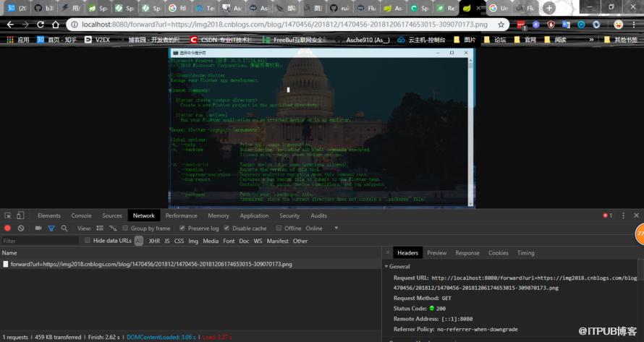Viewport: 644px width, 342px height.
Task: Open FreeBuf bookmark
Action: pyautogui.click(x=294, y=40)
